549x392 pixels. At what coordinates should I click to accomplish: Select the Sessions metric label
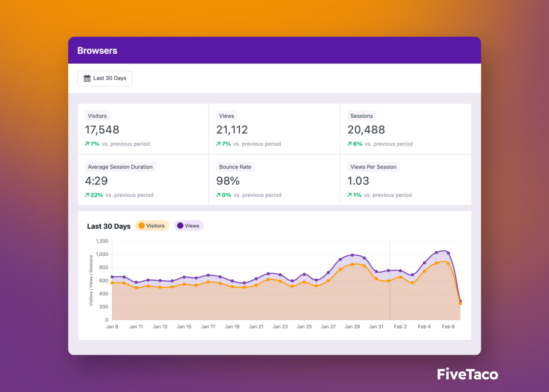click(361, 116)
